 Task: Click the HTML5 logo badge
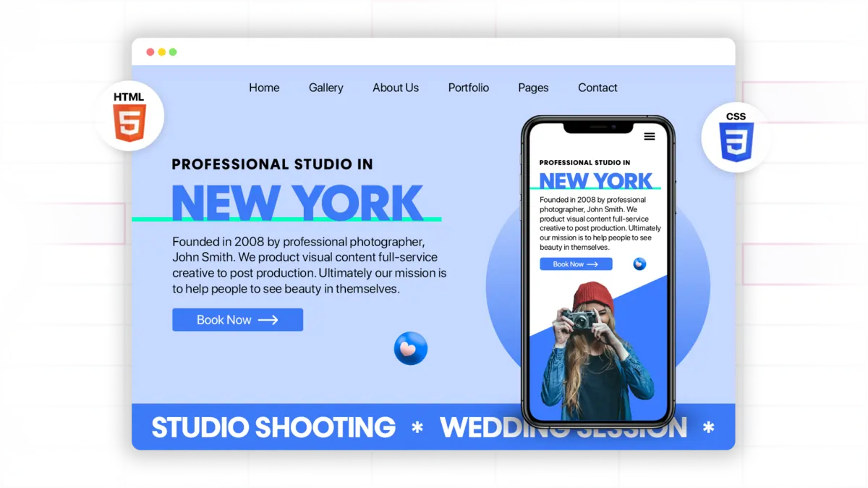tap(129, 114)
